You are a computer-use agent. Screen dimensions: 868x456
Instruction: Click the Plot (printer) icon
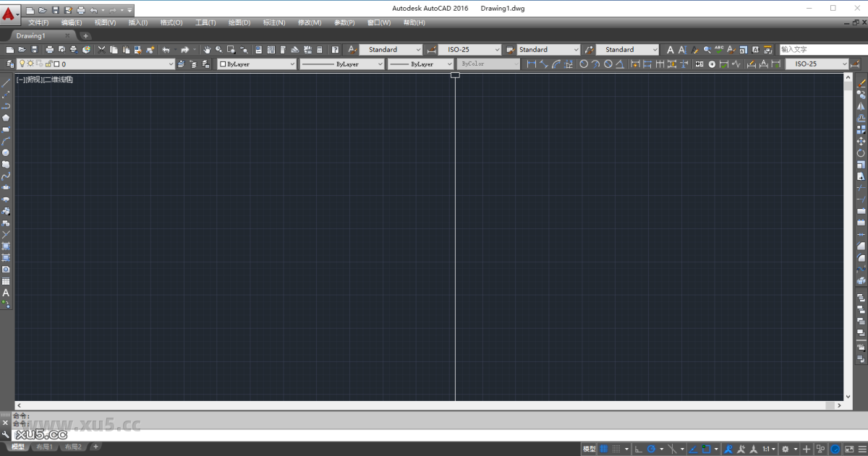coord(48,49)
